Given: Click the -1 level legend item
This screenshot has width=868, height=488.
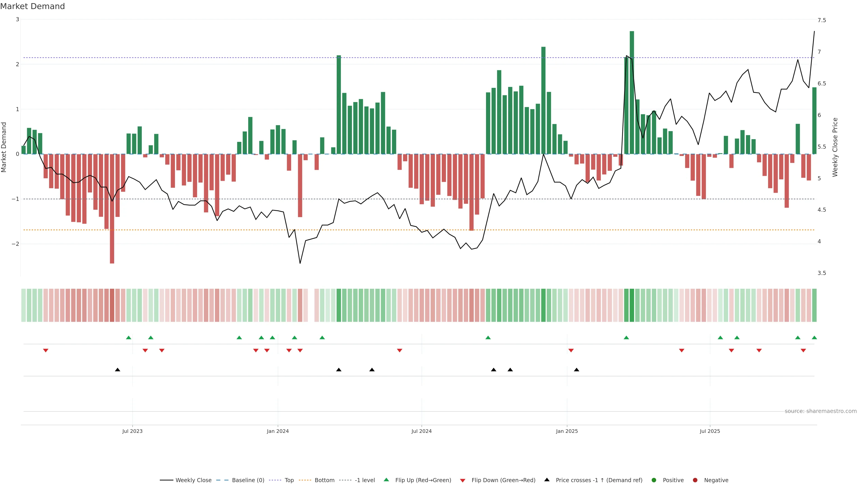Looking at the screenshot, I should tap(365, 480).
